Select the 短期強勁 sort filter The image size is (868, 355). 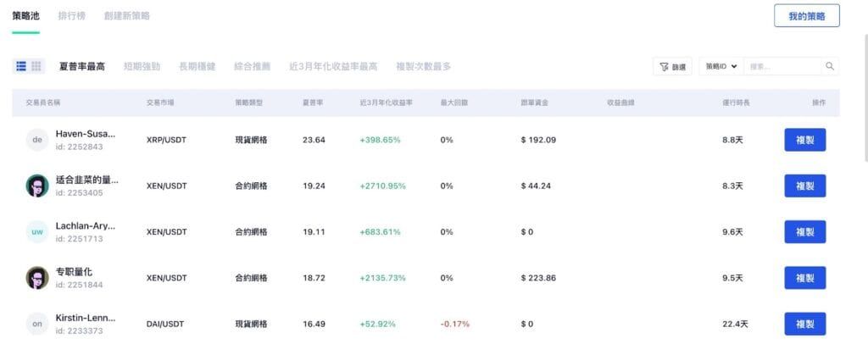coord(142,66)
